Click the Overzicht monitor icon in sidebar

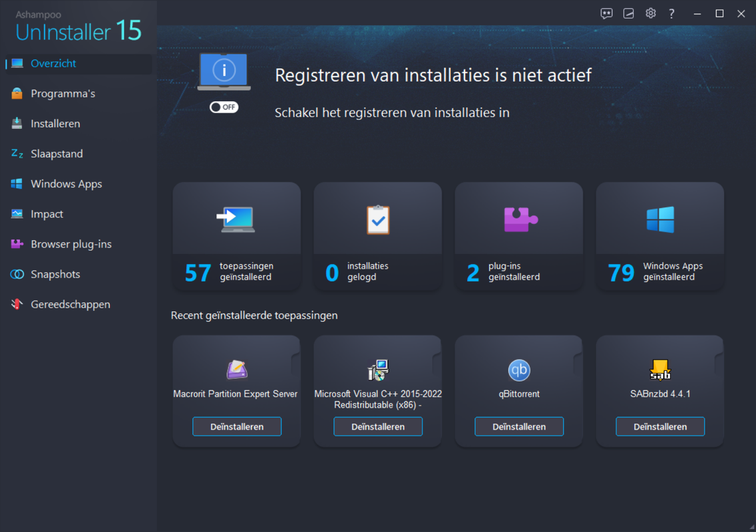tap(17, 64)
